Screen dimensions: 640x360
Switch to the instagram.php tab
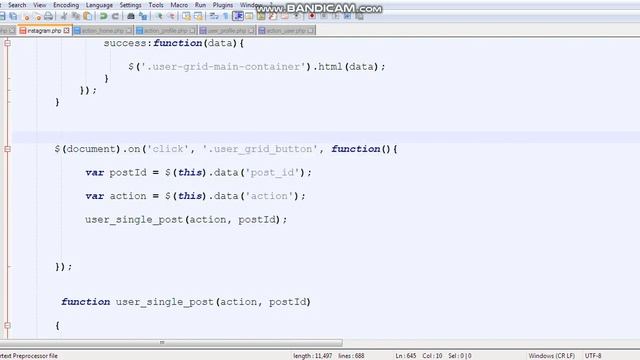pyautogui.click(x=44, y=31)
